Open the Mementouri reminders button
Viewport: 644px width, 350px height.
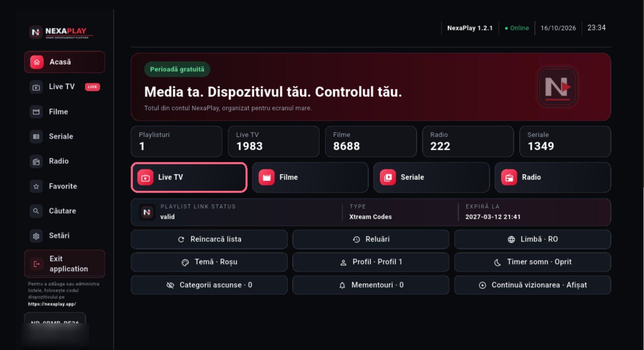pos(371,285)
